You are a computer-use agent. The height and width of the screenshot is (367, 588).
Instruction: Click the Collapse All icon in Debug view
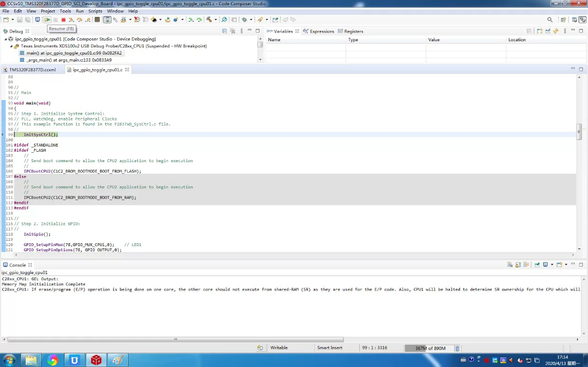225,31
